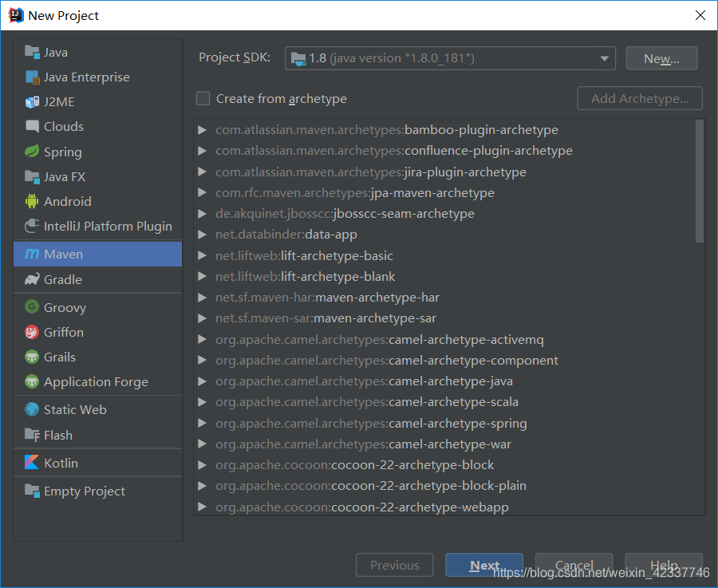Expand net.databinder data-app entry
The image size is (718, 588).
pyautogui.click(x=202, y=235)
